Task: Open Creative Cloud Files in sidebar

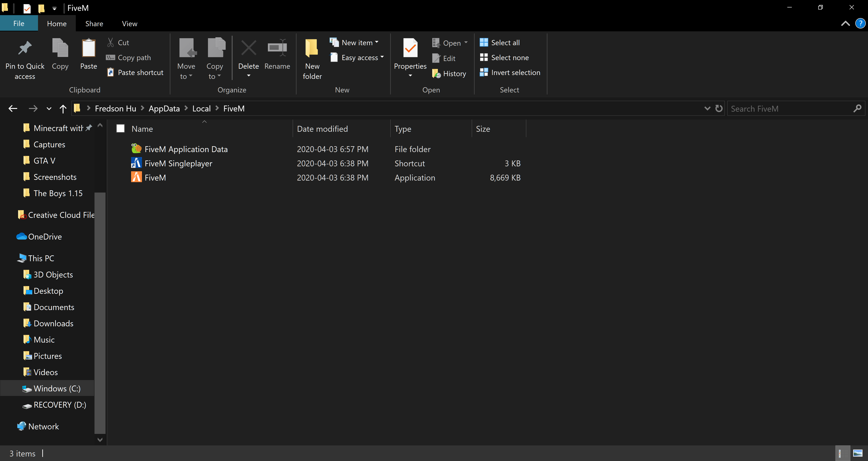Action: pos(56,215)
